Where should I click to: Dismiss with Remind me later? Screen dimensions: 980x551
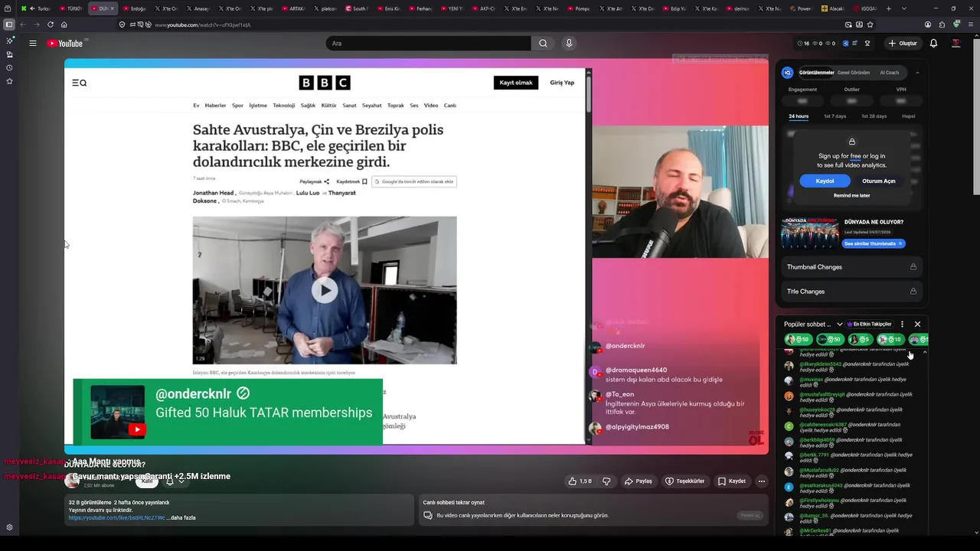pyautogui.click(x=851, y=196)
